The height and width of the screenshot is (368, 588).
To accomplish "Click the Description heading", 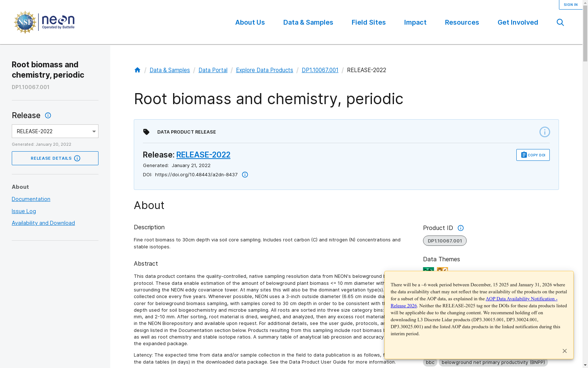I will click(149, 227).
